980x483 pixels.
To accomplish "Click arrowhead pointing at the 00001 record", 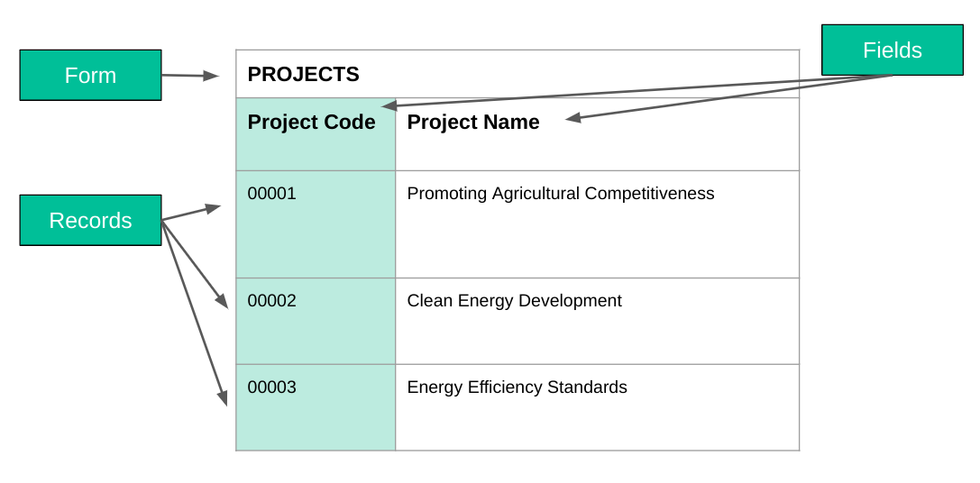I will [x=213, y=208].
